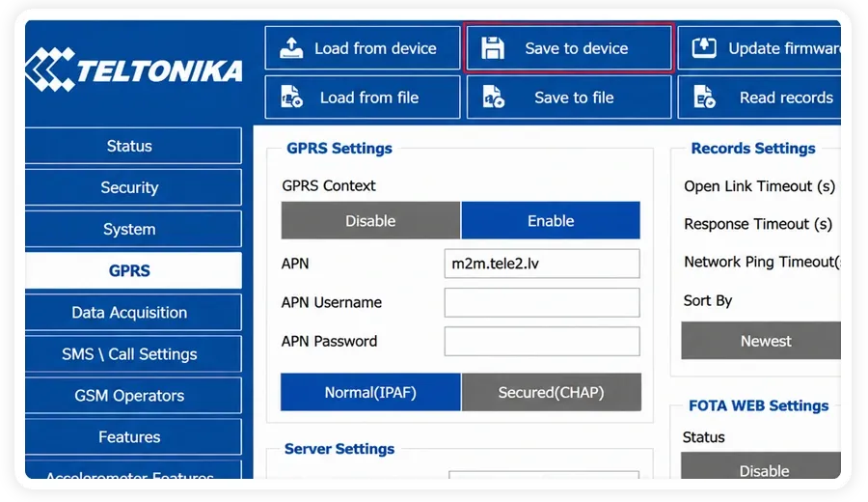Click the APN Username field
868x502 pixels.
542,302
